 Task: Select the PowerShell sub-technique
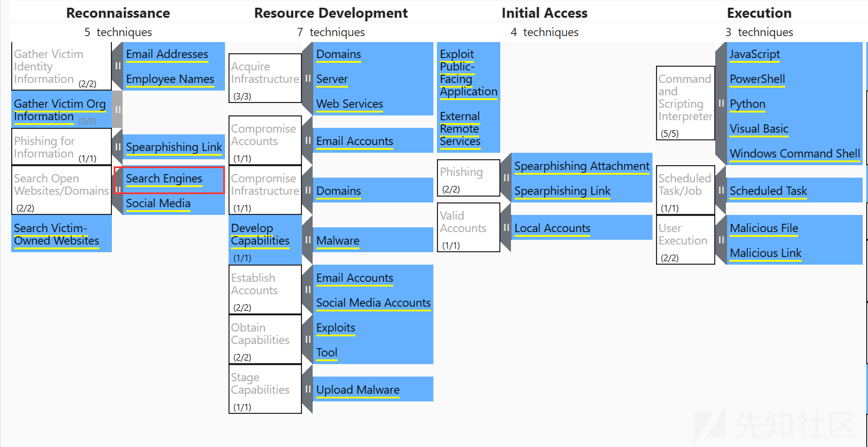click(795, 79)
